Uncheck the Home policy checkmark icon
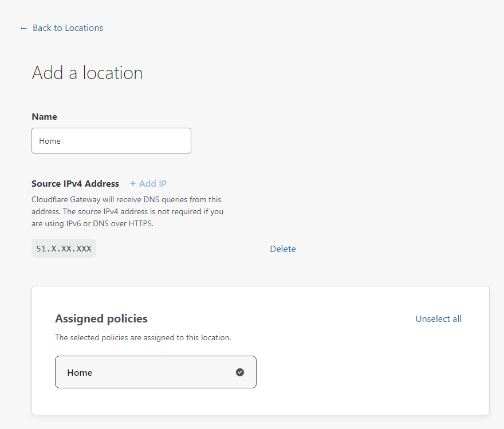This screenshot has width=504, height=429. tap(240, 372)
